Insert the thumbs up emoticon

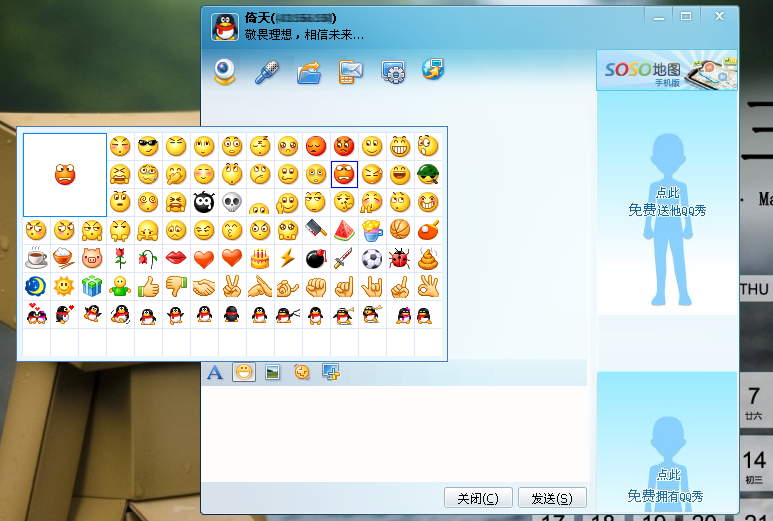[x=148, y=286]
